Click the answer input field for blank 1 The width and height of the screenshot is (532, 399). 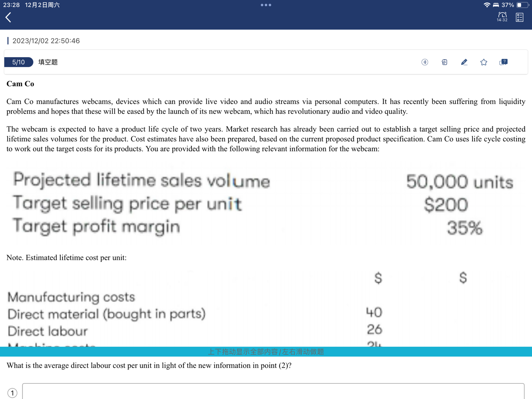click(x=273, y=392)
